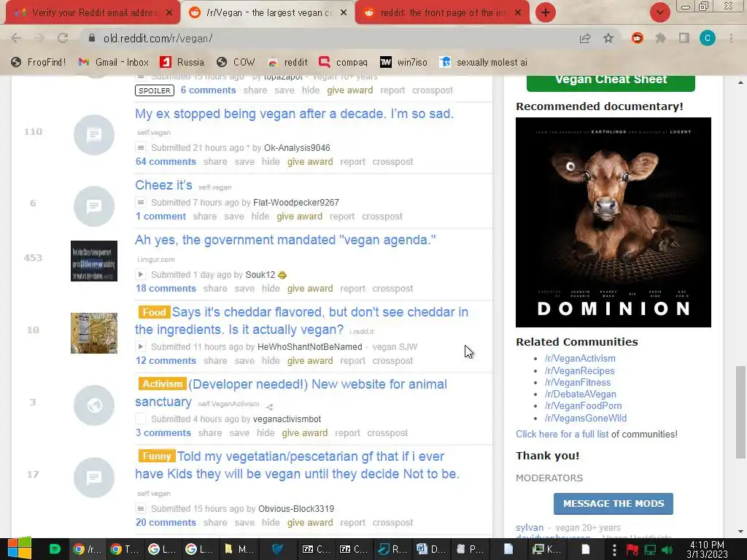Bookmark page with star icon
This screenshot has height=560, width=747.
point(608,38)
